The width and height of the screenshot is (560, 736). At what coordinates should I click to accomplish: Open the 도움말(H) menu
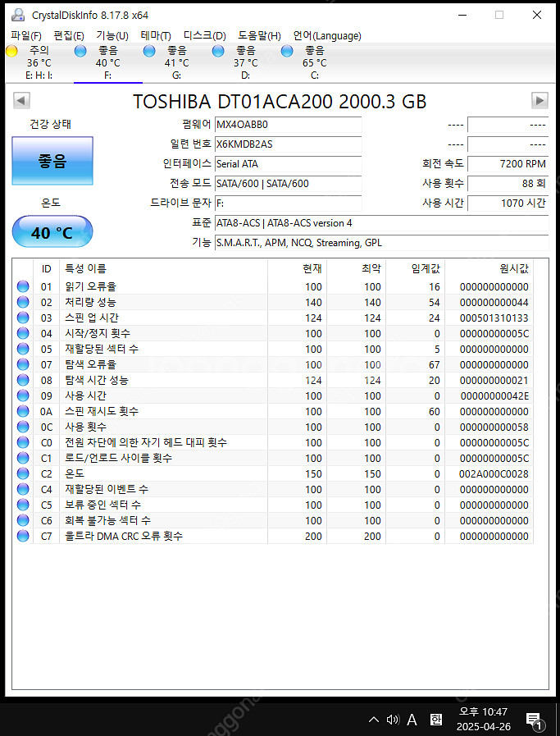pyautogui.click(x=259, y=35)
